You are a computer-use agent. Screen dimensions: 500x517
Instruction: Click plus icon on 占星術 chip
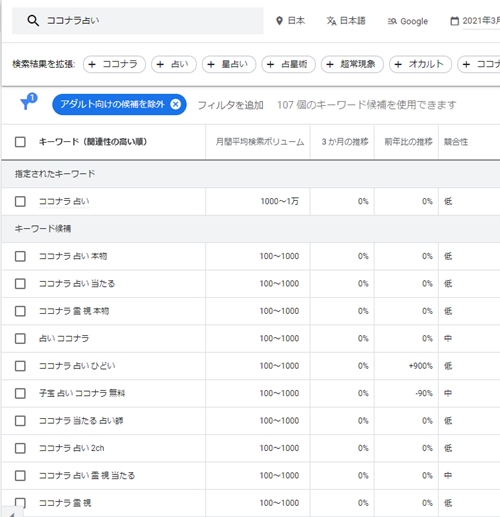[270, 64]
